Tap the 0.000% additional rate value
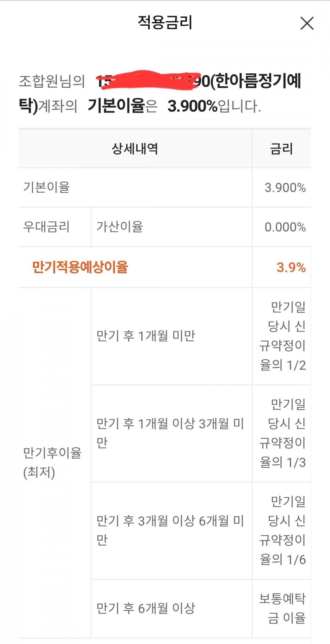The height and width of the screenshot is (644, 330). coord(285,227)
